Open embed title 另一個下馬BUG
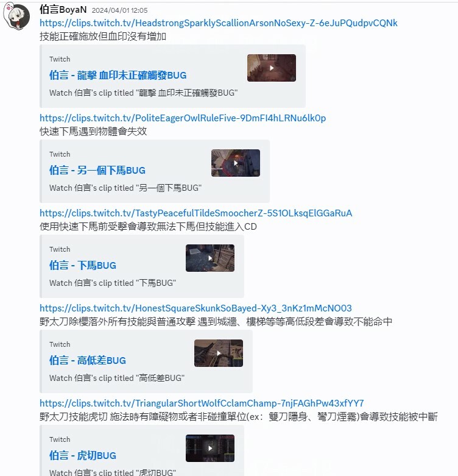Screen dimensions: 458x476 (x=97, y=170)
